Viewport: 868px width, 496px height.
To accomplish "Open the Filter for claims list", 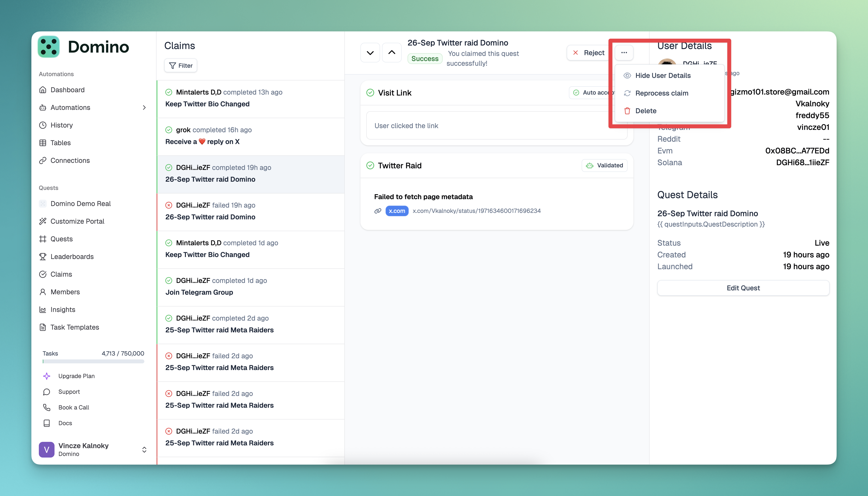I will click(x=181, y=65).
